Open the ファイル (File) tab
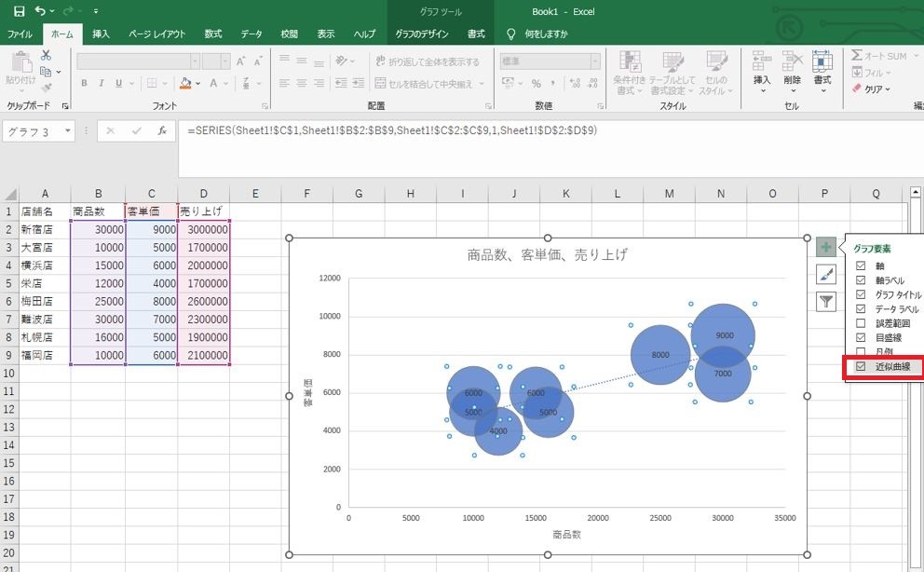Image resolution: width=924 pixels, height=572 pixels. click(x=20, y=34)
